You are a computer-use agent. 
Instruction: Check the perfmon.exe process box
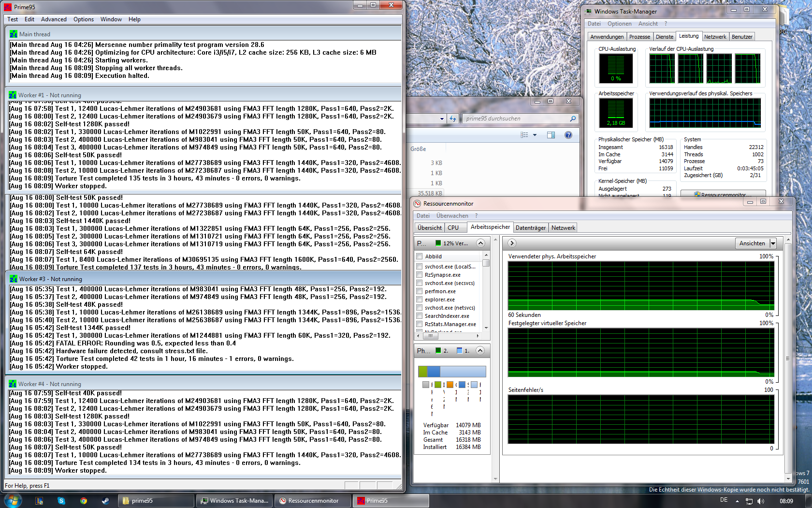(420, 291)
